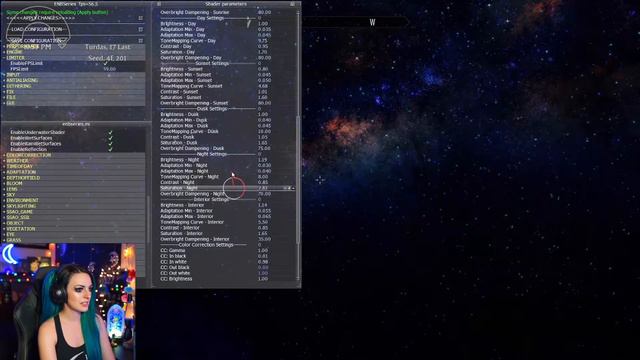The height and width of the screenshot is (360, 640).
Task: Toggle EnableUnderwaterShader checkmark
Action: (110, 132)
